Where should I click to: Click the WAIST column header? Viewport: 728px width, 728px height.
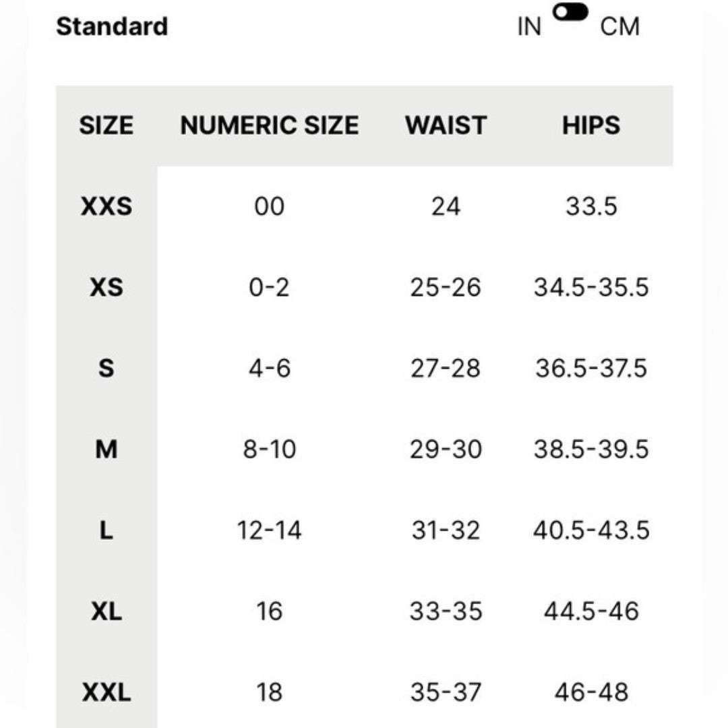coord(446,125)
